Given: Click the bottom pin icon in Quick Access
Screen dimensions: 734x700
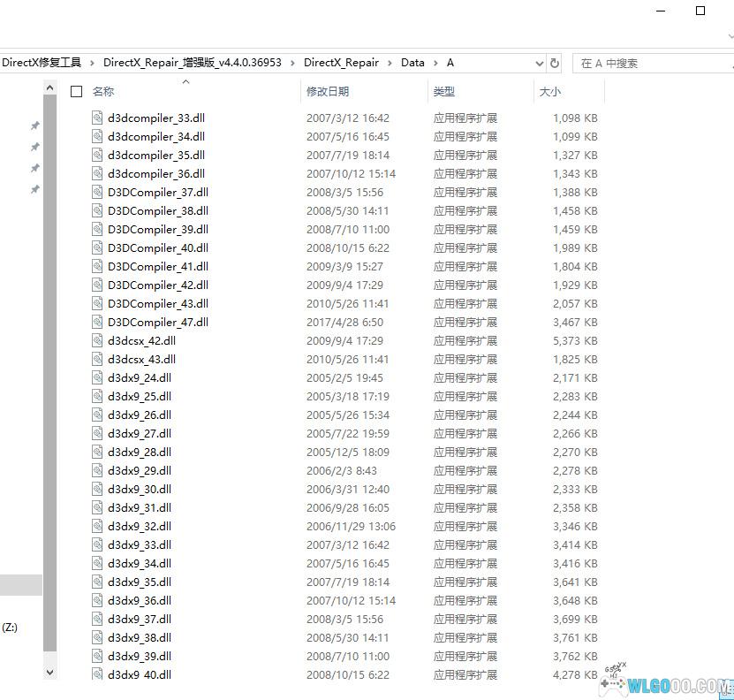Looking at the screenshot, I should [x=34, y=189].
